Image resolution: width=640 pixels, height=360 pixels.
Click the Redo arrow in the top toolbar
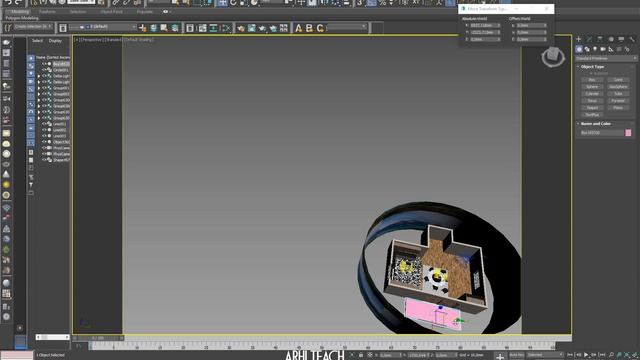point(18,3)
